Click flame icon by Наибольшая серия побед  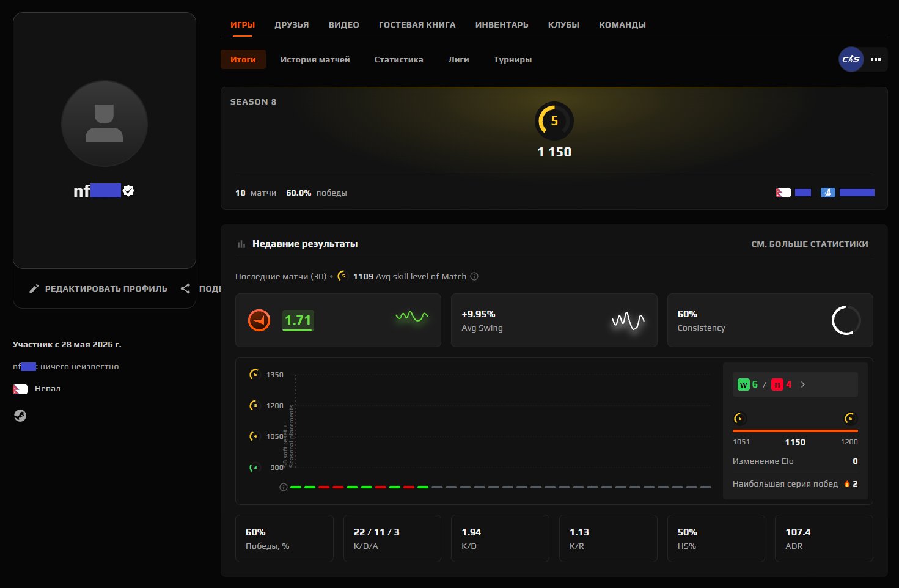pyautogui.click(x=847, y=483)
